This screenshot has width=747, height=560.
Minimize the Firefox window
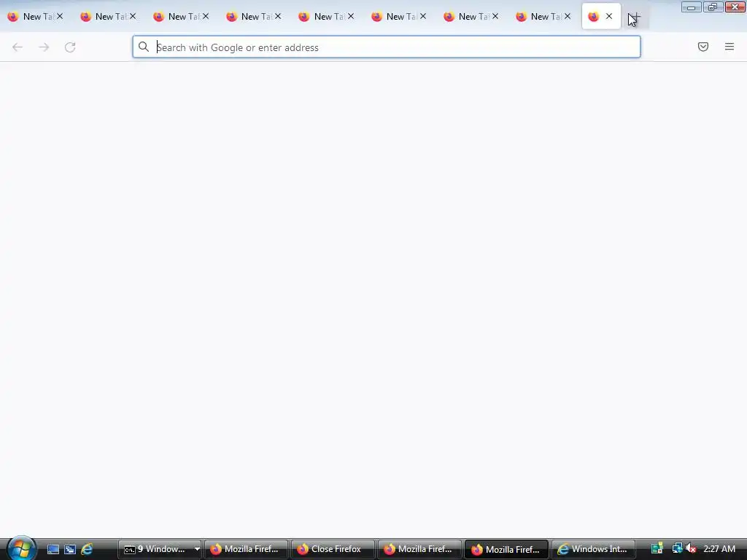(692, 7)
